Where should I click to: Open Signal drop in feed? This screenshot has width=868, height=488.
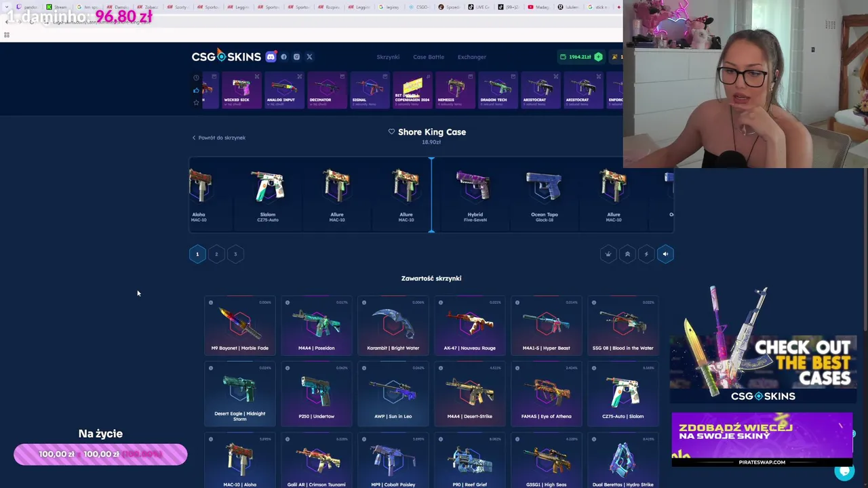369,91
